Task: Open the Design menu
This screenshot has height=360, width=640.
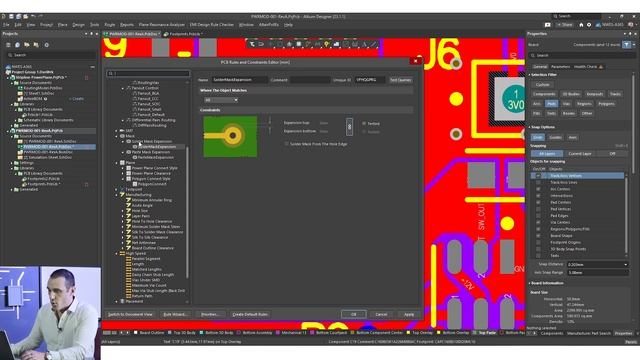Action: pos(78,25)
